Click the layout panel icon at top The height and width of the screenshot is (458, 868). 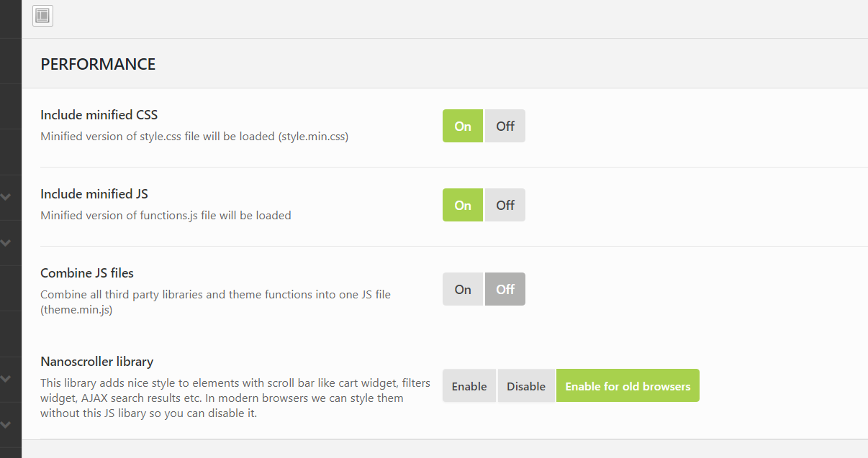pyautogui.click(x=42, y=15)
